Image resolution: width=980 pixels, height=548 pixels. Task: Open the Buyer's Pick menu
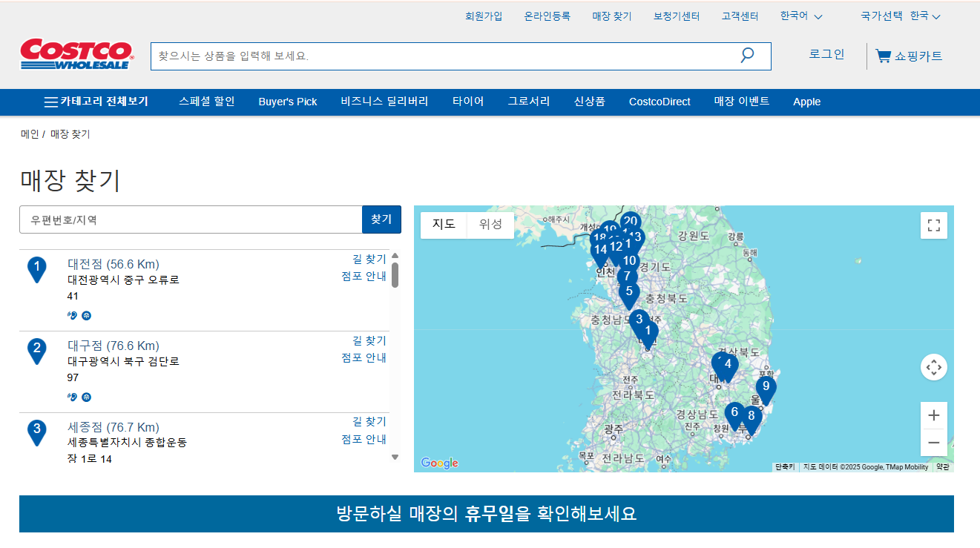[x=288, y=102]
